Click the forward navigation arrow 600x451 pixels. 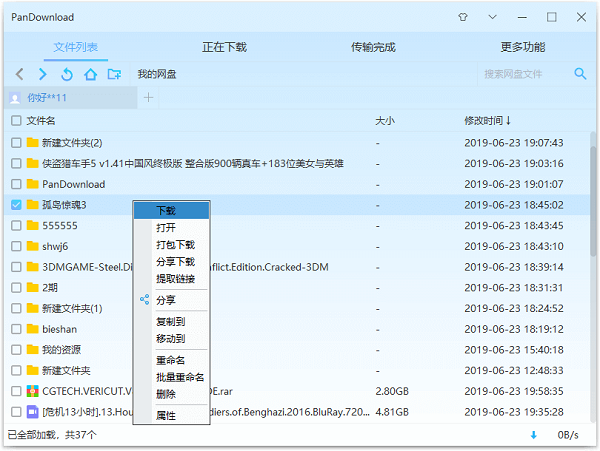[x=43, y=74]
